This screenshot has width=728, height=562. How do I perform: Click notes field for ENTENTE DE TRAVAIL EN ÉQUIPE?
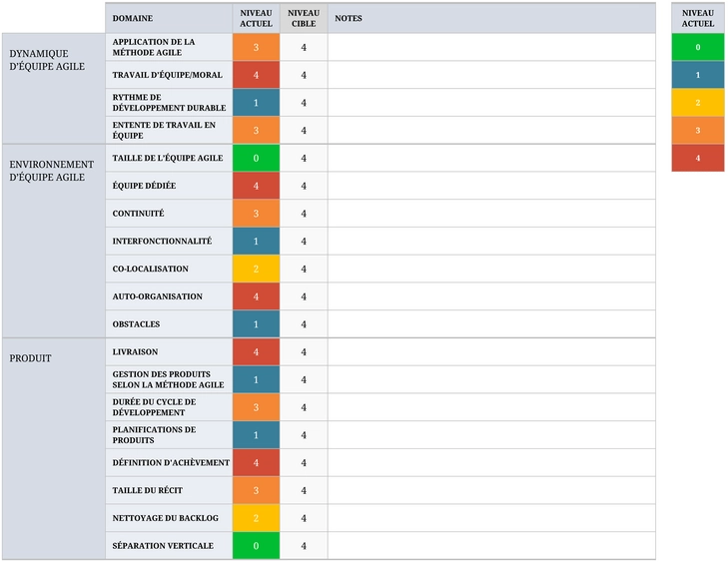pyautogui.click(x=491, y=131)
